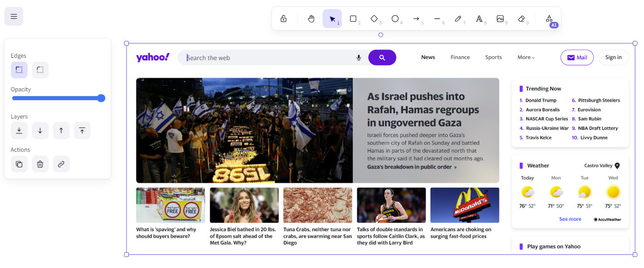The width and height of the screenshot is (644, 268).
Task: Click the Wed weather forecast
Action: pyautogui.click(x=613, y=192)
